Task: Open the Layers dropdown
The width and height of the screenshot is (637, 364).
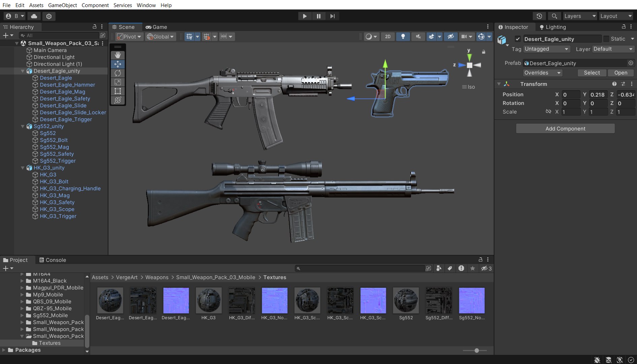Action: point(580,16)
